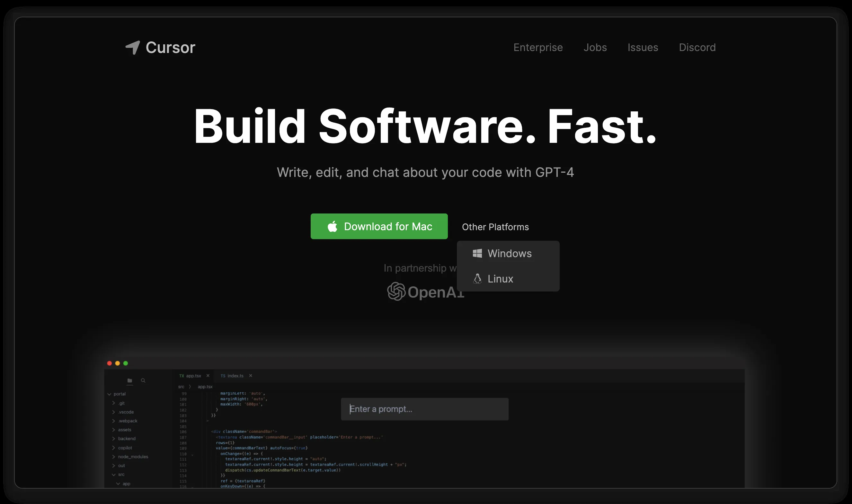The width and height of the screenshot is (852, 504).
Task: Expand the .git folder in tree
Action: pyautogui.click(x=113, y=403)
